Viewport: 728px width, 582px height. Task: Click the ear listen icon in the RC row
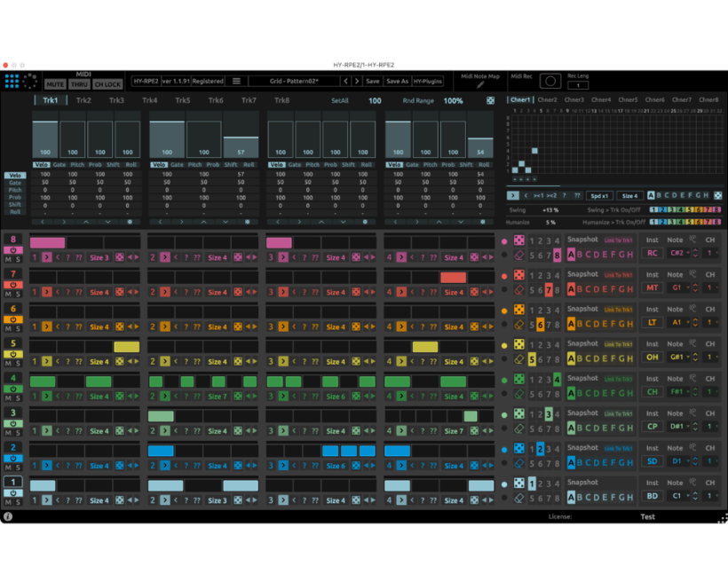pyautogui.click(x=692, y=240)
